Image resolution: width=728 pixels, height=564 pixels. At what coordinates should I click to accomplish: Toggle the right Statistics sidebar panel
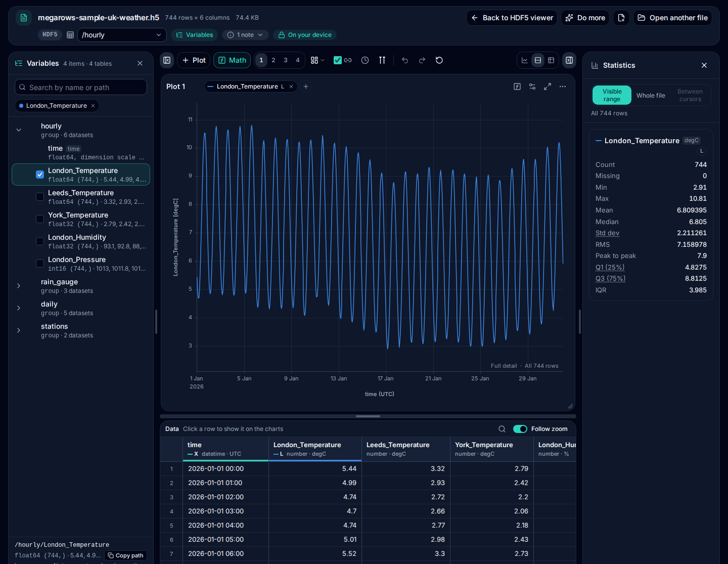click(x=569, y=60)
